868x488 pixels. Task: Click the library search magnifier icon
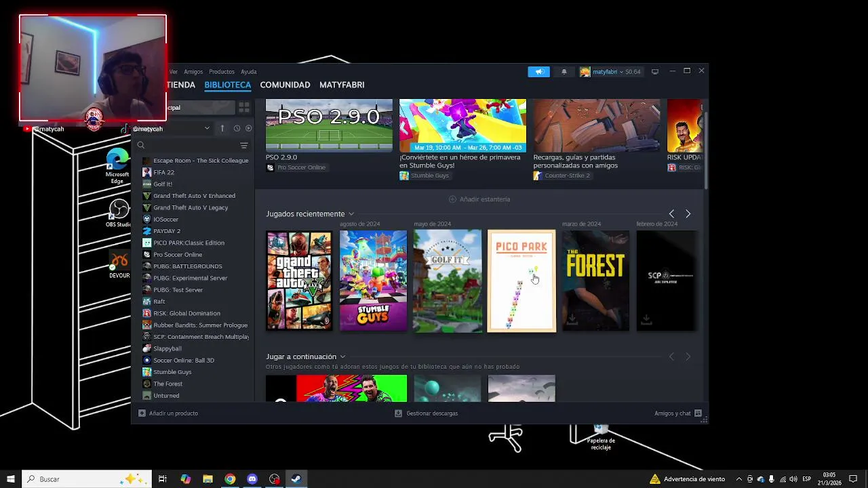[x=141, y=145]
